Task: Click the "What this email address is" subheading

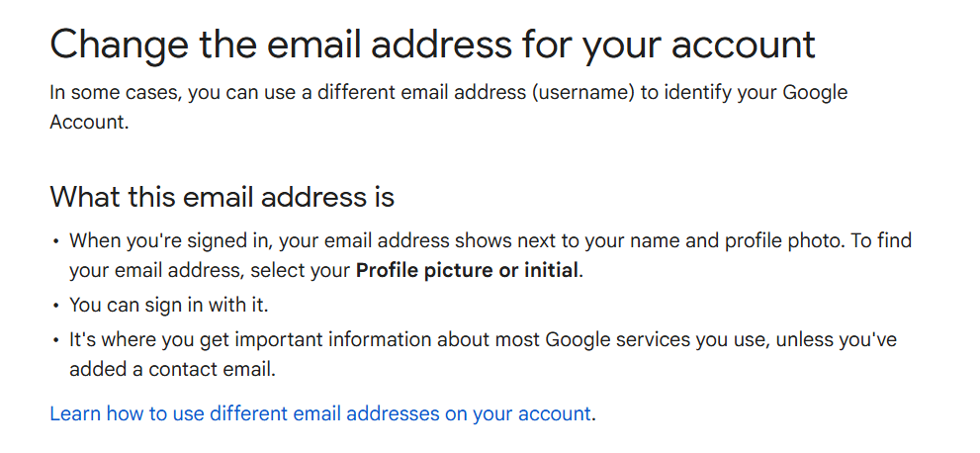Action: click(222, 196)
